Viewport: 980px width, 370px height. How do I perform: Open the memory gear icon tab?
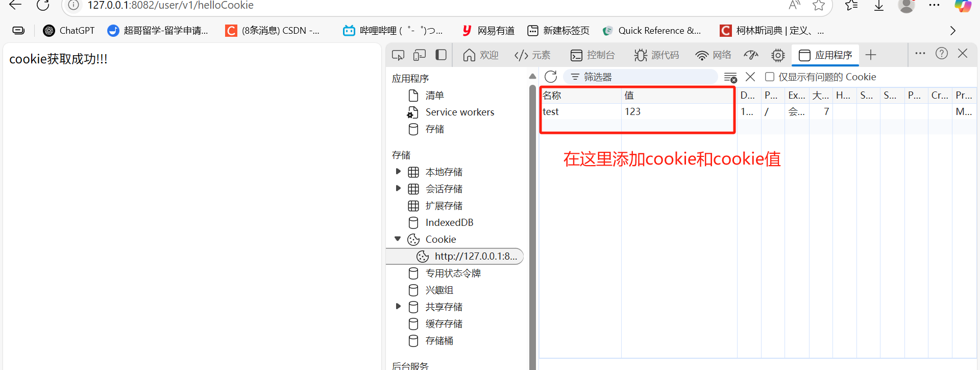(778, 55)
